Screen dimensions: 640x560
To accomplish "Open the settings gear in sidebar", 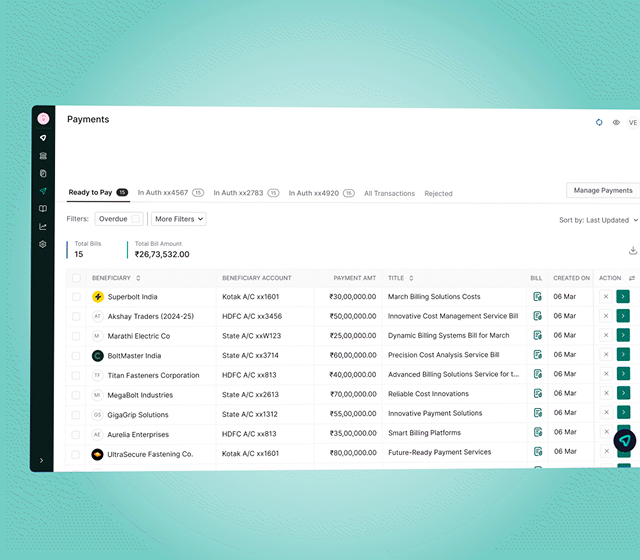I will tap(42, 244).
